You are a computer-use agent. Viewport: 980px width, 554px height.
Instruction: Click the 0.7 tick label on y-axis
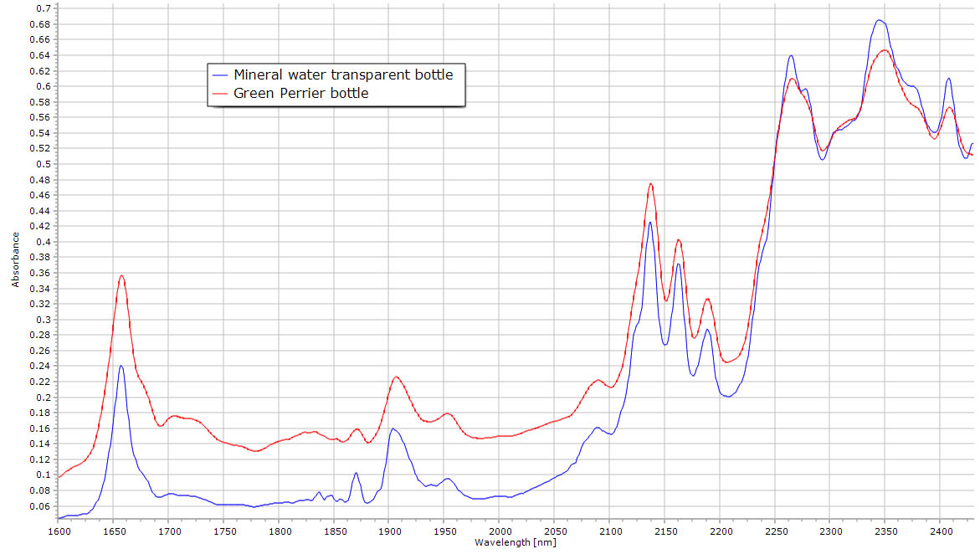(44, 8)
